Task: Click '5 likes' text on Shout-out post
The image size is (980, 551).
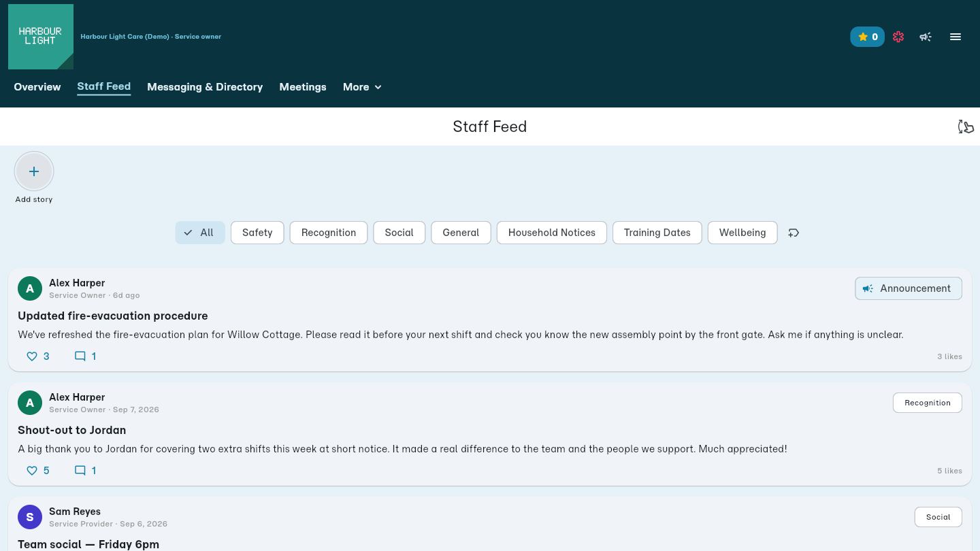Action: pos(949,471)
